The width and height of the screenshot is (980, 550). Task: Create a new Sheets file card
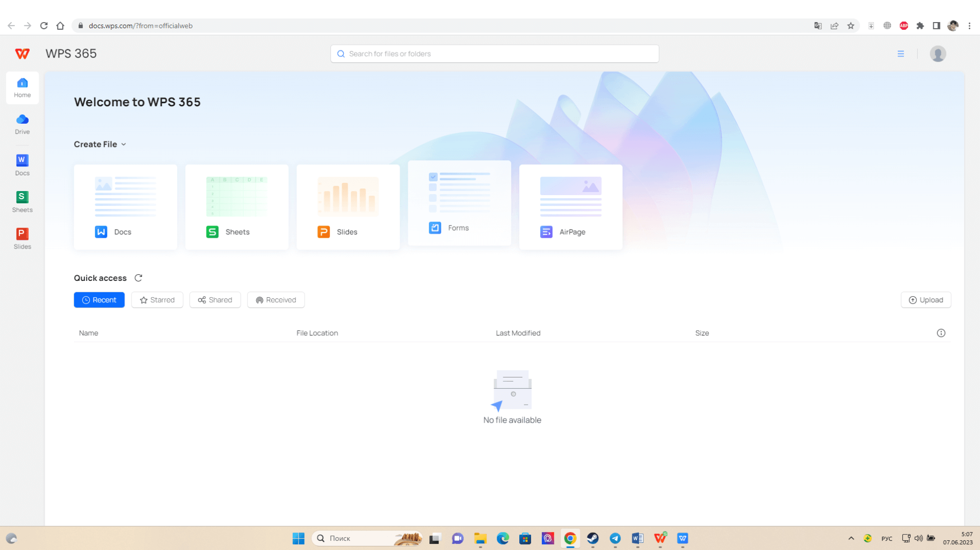pos(237,207)
